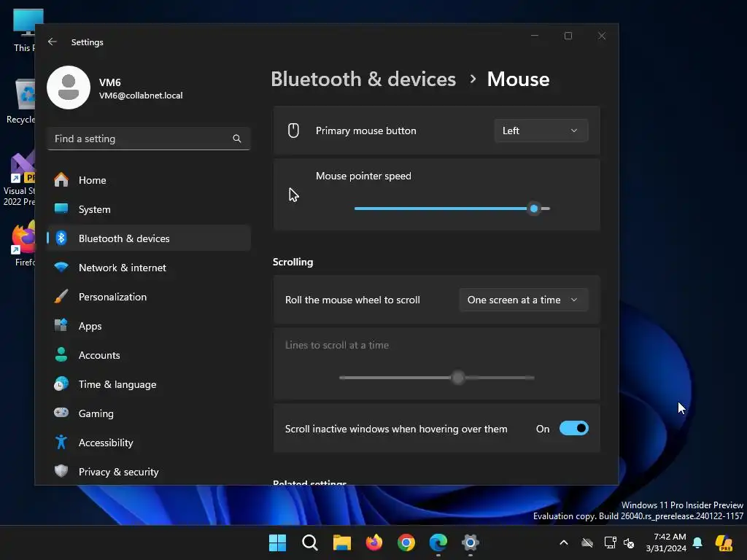This screenshot has width=747, height=560.
Task: Click the search magnifier in Find a setting
Action: [x=237, y=139]
